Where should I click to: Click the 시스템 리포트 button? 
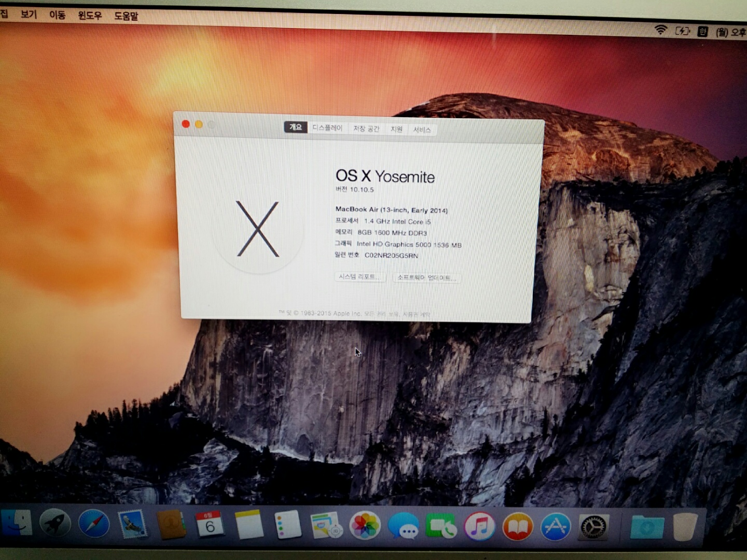(359, 277)
